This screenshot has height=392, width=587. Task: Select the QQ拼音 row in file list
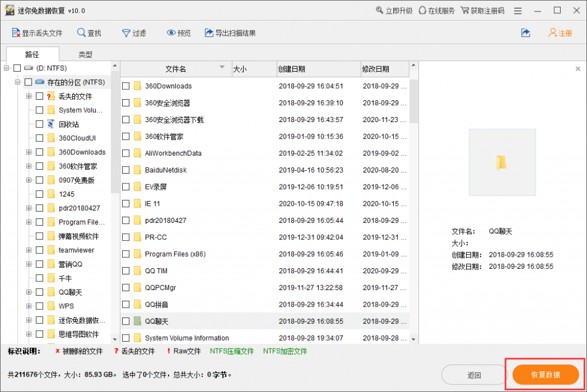265,304
